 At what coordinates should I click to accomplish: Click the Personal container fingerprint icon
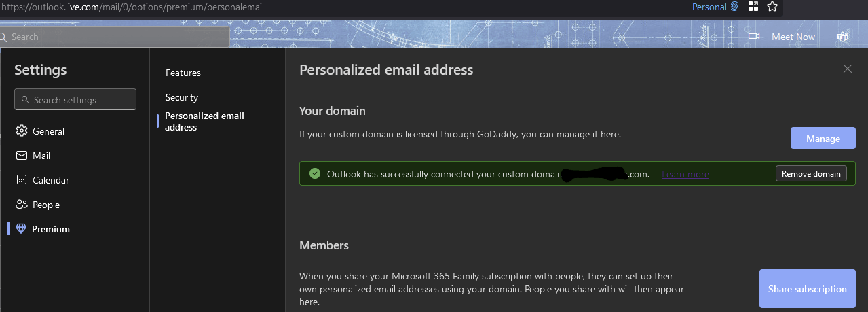coord(734,7)
